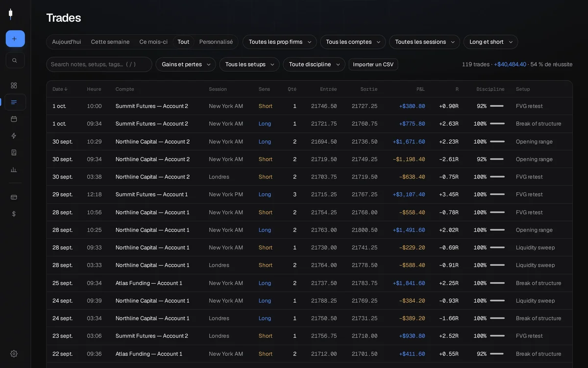Click the +$3,107.40 P&L value
This screenshot has height=368, width=588.
coord(409,194)
